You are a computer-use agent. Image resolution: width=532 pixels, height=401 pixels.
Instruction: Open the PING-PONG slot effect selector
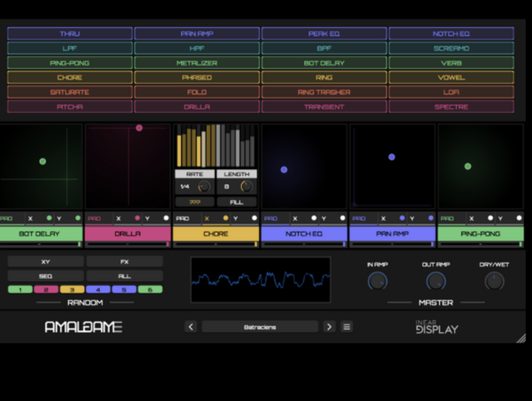click(x=480, y=233)
